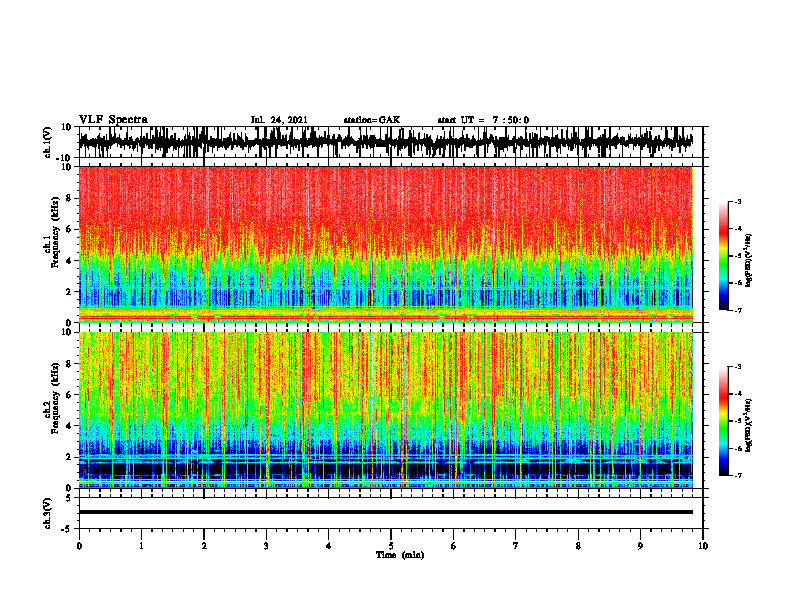The width and height of the screenshot is (792, 612).
Task: Click the '-3' value on ch.1 colorbar
Action: pyautogui.click(x=737, y=201)
